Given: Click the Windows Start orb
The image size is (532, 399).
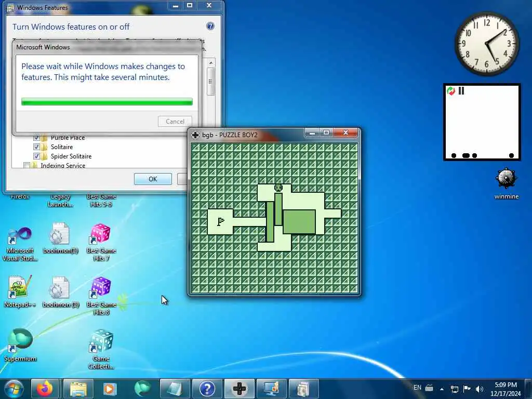Looking at the screenshot, I should tap(14, 389).
